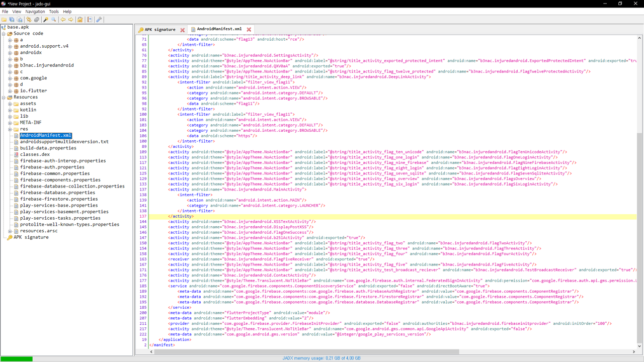Click the code editor vertical scrollbar thumb
Image resolution: width=644 pixels, height=362 pixels.
pos(639,238)
